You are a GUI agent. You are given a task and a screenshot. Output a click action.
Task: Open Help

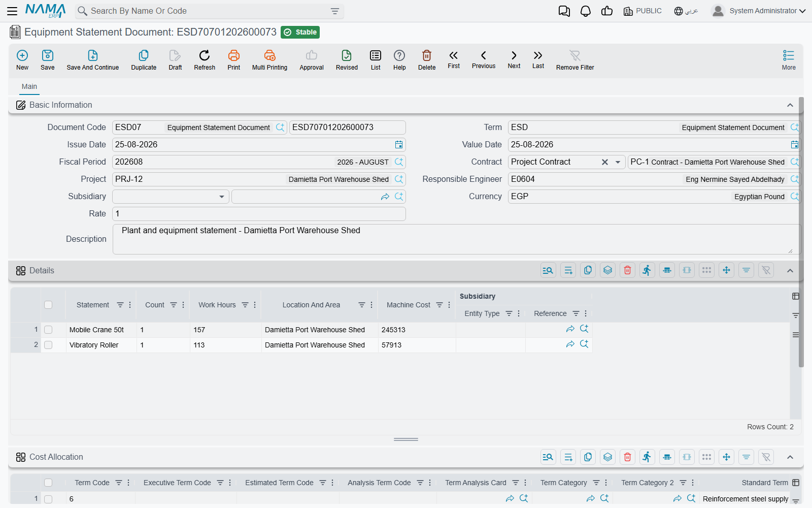tap(399, 60)
